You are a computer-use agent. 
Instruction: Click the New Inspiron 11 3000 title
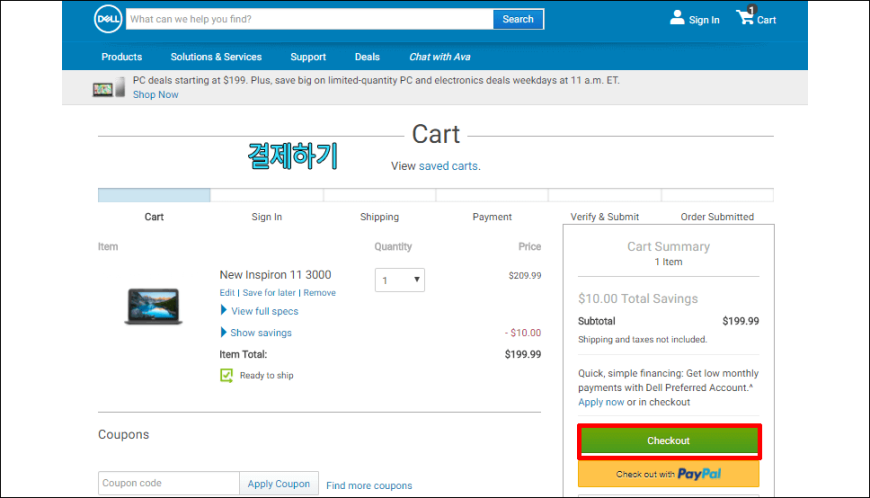(275, 275)
